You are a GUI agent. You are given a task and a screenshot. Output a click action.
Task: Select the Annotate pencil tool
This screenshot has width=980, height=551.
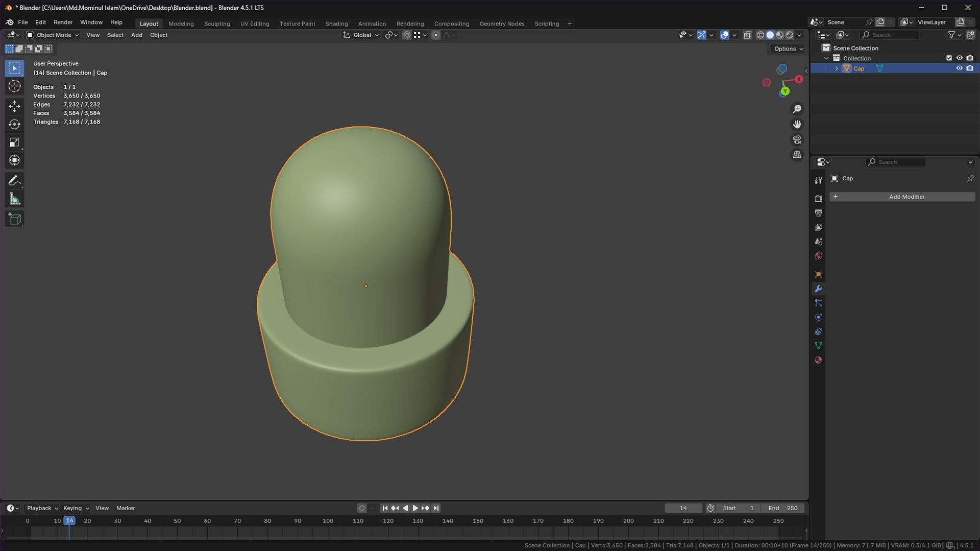pyautogui.click(x=14, y=181)
